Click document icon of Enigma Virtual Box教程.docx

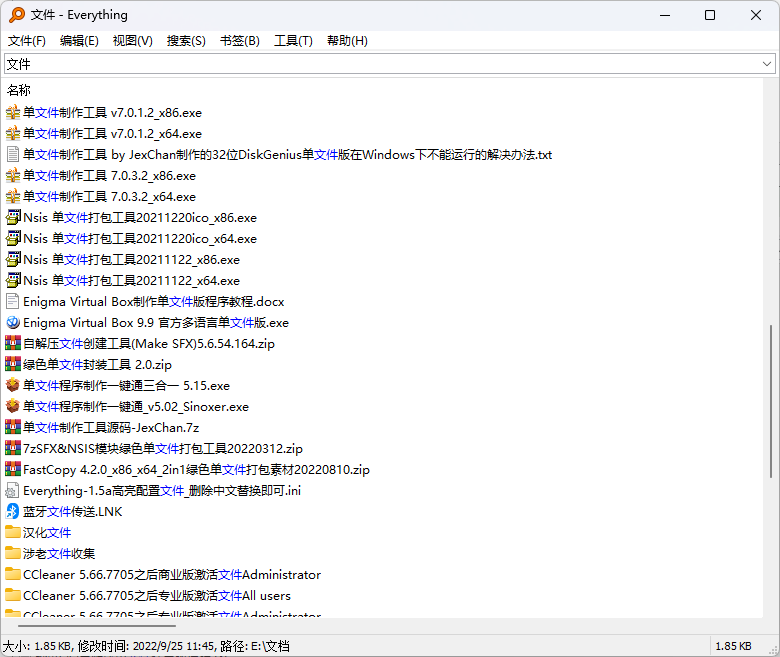12,301
